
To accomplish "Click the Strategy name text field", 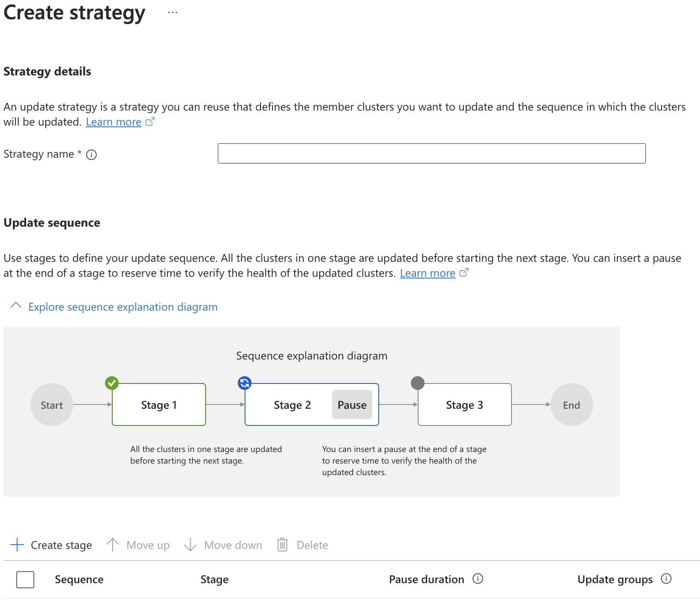I will pos(431,153).
